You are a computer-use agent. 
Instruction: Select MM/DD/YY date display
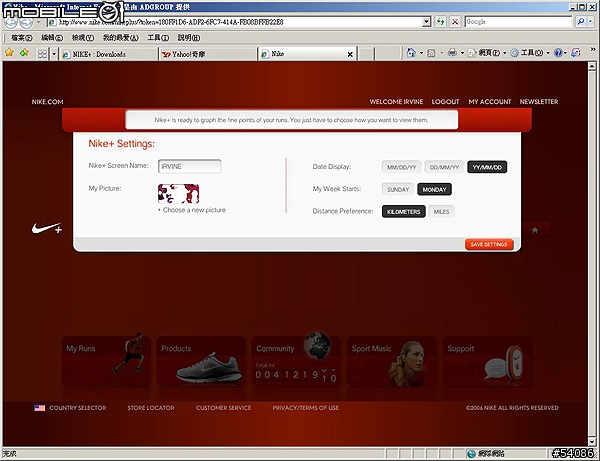(401, 167)
